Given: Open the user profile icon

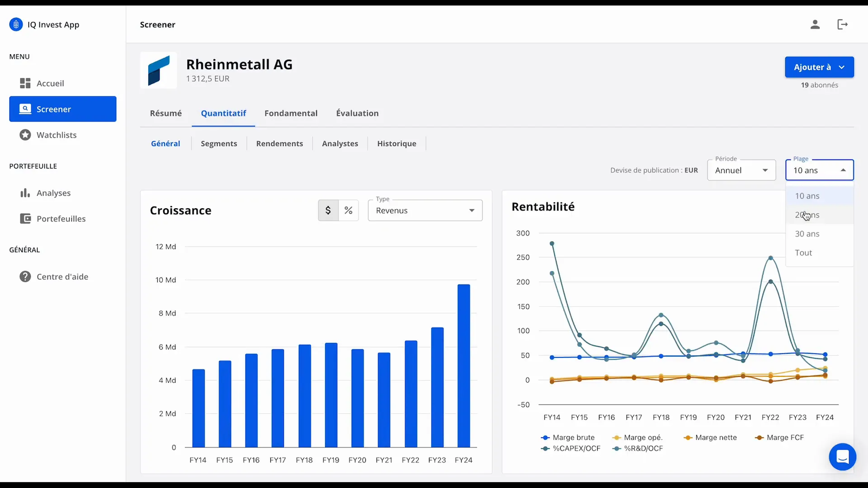Looking at the screenshot, I should coord(815,24).
